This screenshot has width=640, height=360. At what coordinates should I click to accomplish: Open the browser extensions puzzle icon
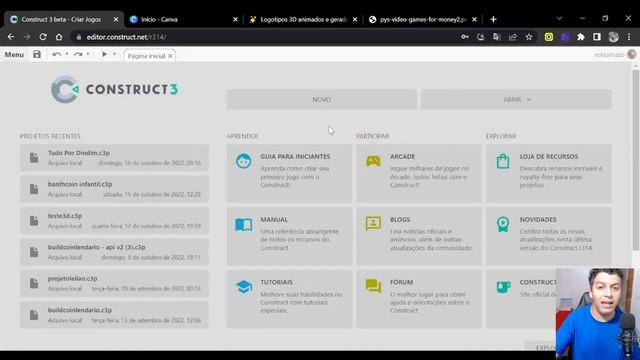coord(581,37)
